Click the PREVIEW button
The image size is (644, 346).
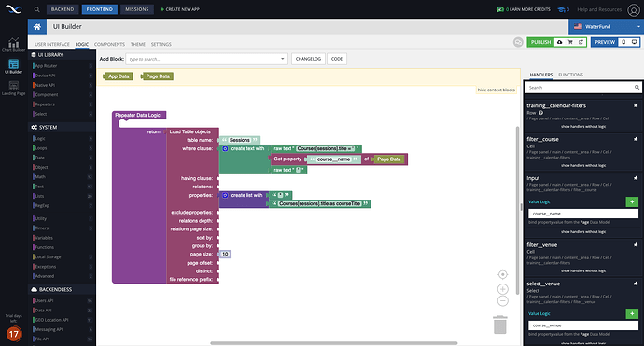(x=605, y=42)
